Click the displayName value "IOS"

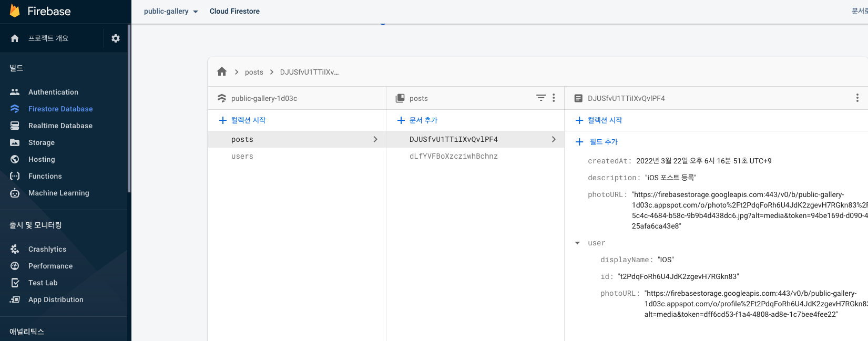point(666,260)
